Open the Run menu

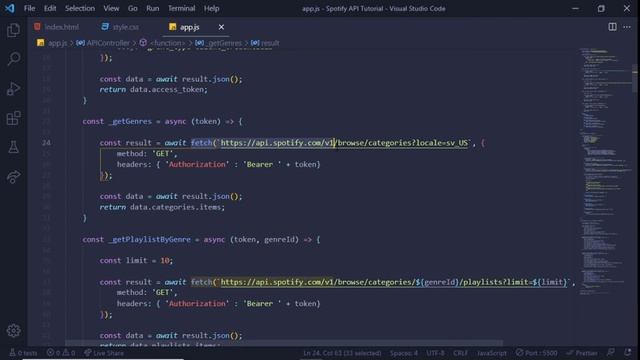pyautogui.click(x=153, y=8)
